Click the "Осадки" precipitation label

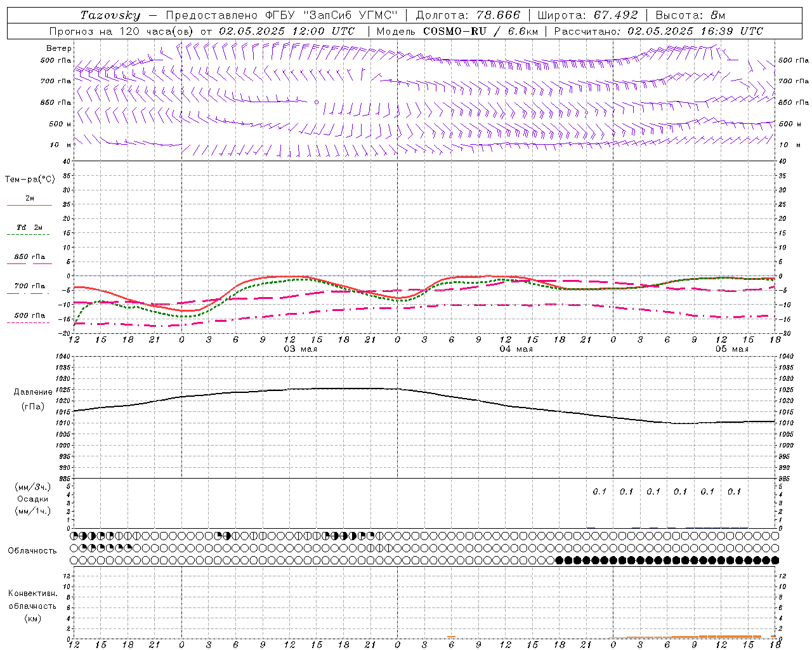[33, 499]
